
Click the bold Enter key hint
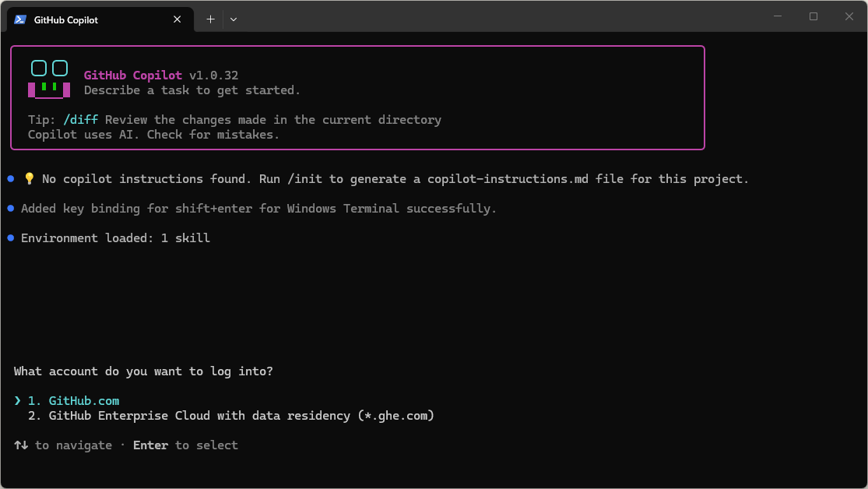[150, 445]
